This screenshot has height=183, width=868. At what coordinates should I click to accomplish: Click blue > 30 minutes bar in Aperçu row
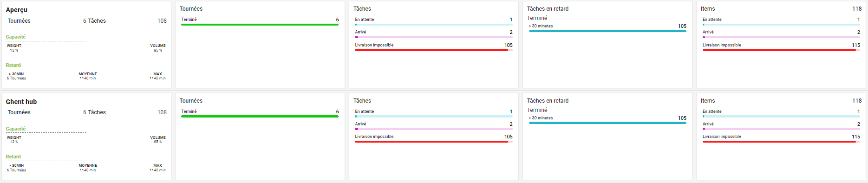(607, 31)
